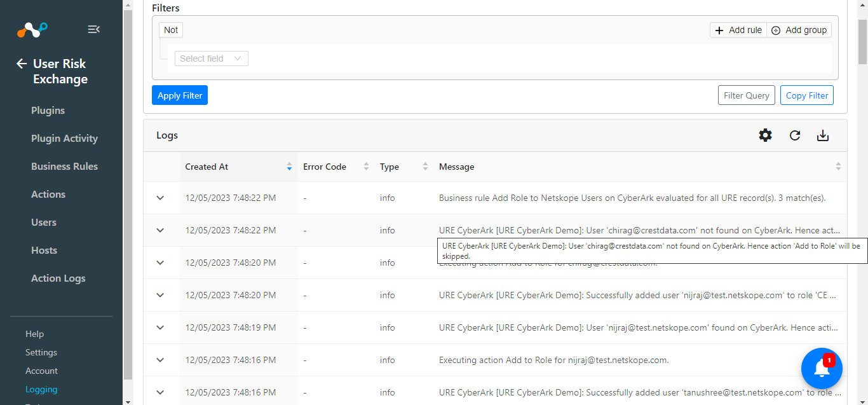Open Account in the sidebar
Image resolution: width=868 pixels, height=405 pixels.
tap(42, 371)
